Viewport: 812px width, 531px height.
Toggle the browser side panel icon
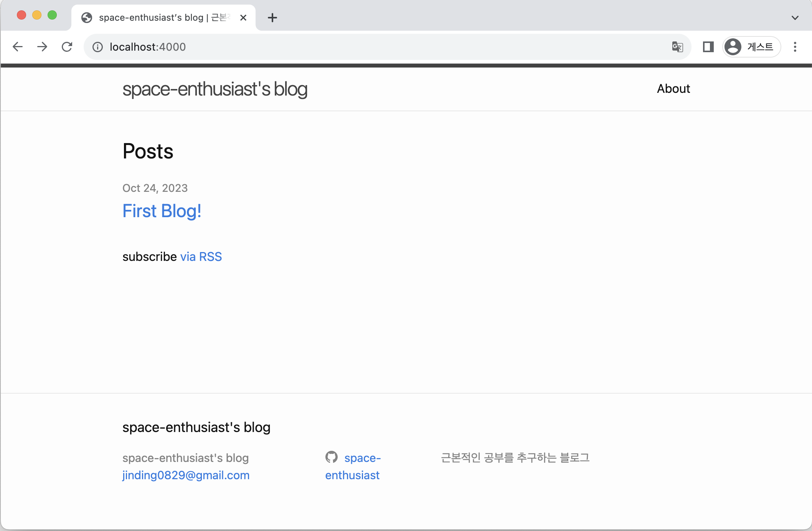pyautogui.click(x=708, y=47)
